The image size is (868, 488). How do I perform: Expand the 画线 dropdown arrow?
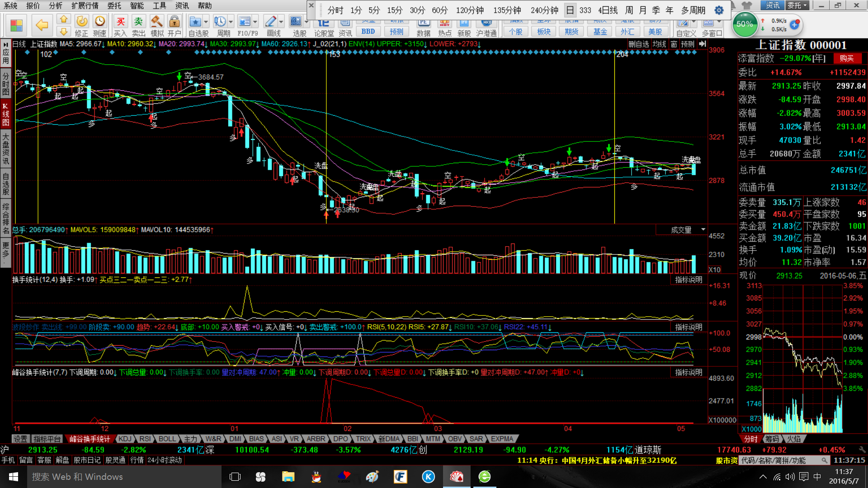[281, 22]
